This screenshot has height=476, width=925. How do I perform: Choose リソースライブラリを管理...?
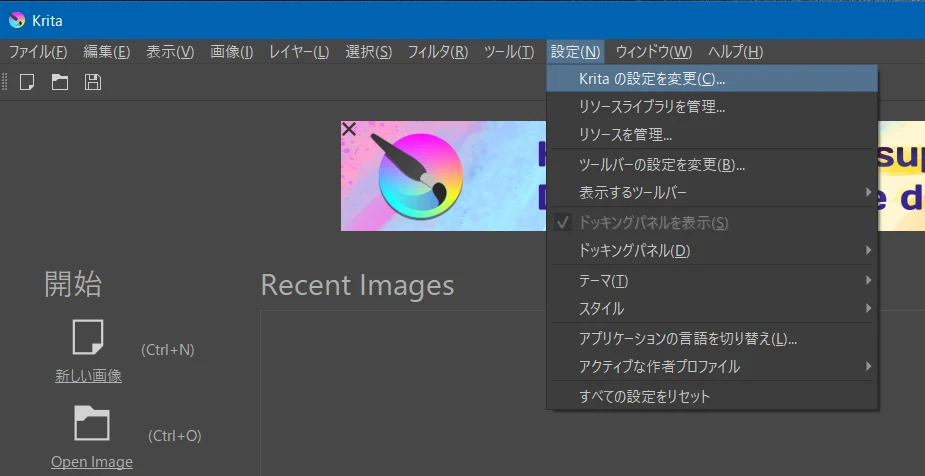point(712,107)
